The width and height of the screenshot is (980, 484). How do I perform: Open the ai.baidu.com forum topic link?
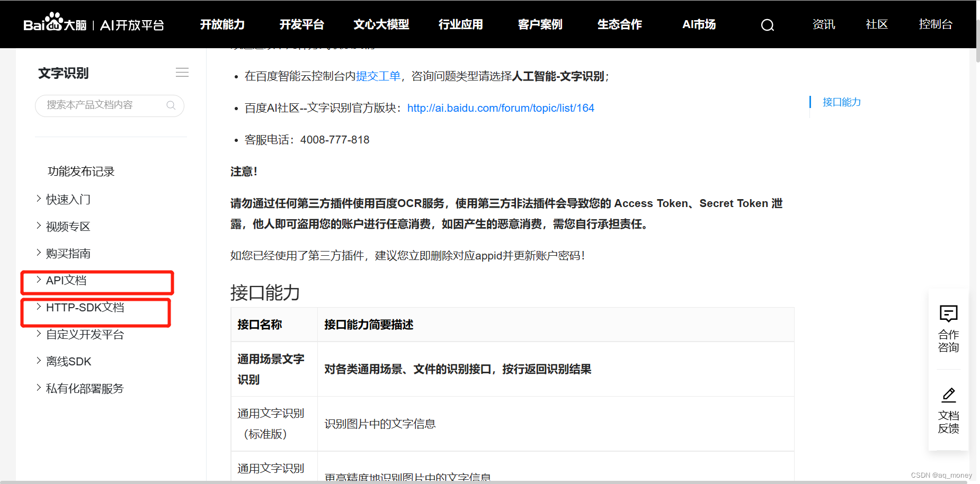tap(501, 108)
